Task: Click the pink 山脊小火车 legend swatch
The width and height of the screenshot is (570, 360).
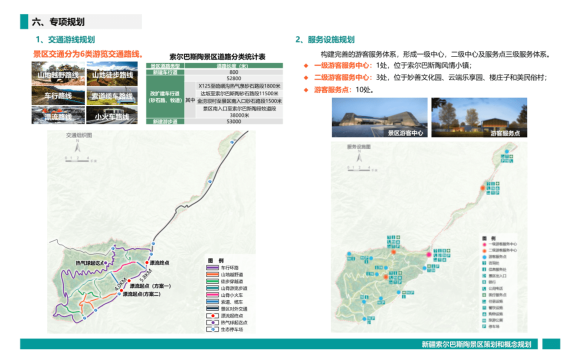Action: [x=212, y=295]
